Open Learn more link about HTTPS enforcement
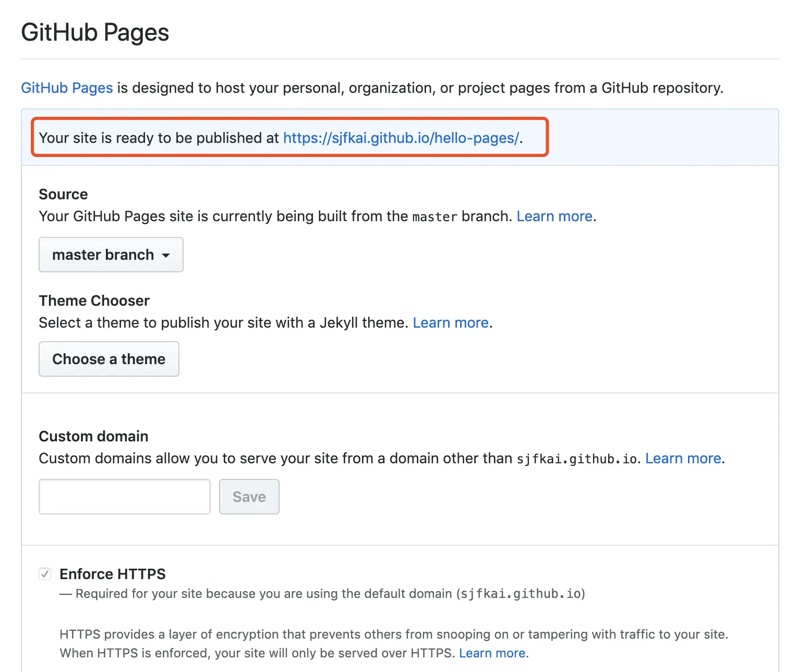The image size is (797, 672). coord(492,653)
